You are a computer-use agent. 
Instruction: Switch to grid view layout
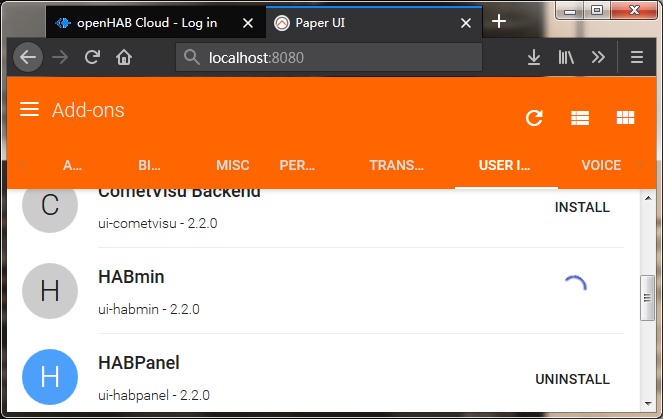pyautogui.click(x=625, y=118)
